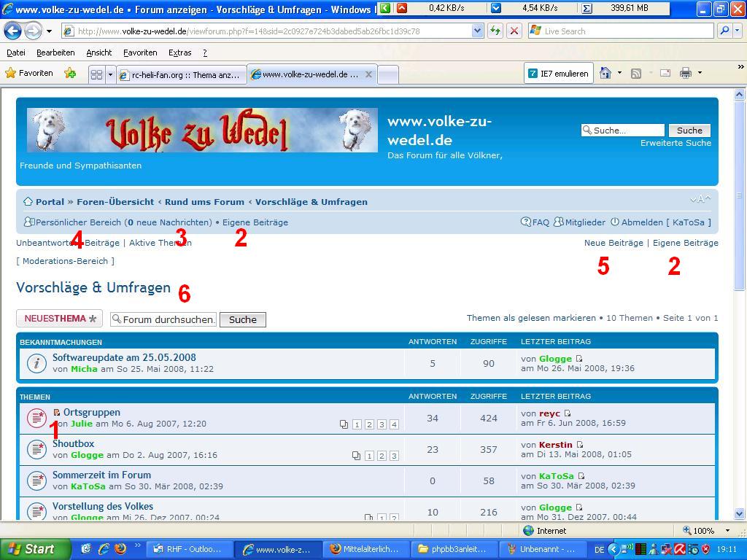The height and width of the screenshot is (560, 747).
Task: Open the address bar history dropdown
Action: (x=477, y=31)
